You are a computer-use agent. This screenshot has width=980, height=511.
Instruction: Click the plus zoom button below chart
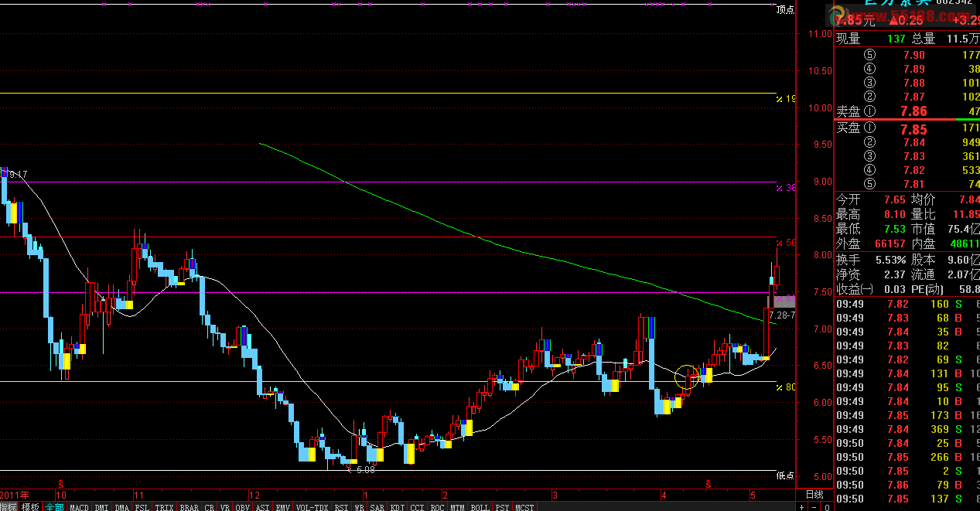(x=803, y=507)
